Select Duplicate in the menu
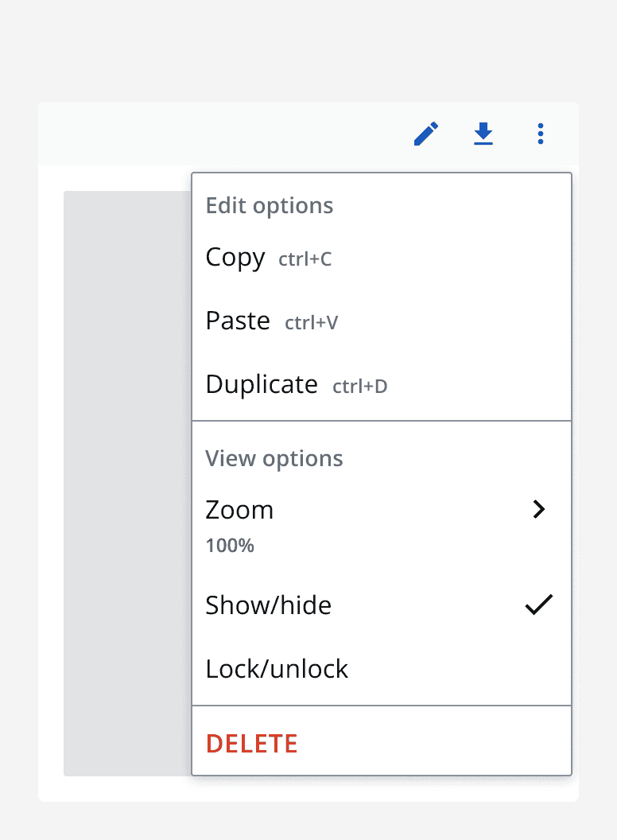This screenshot has width=617, height=840. coord(262,383)
